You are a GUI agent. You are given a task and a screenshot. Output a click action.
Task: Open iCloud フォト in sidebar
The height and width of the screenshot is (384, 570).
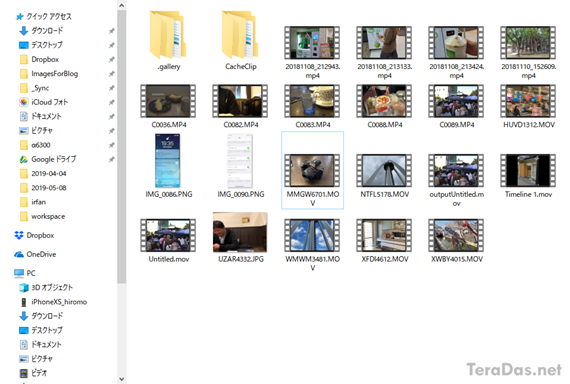(x=43, y=102)
